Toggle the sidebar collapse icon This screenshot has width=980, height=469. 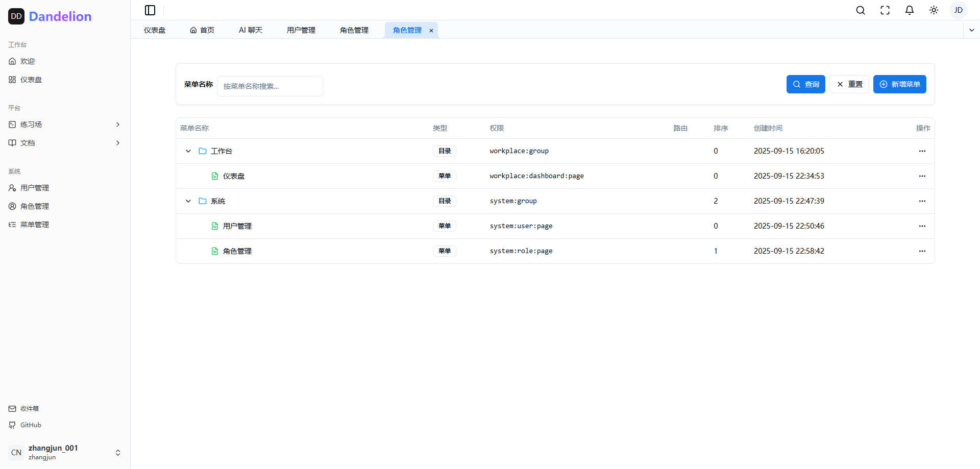150,10
